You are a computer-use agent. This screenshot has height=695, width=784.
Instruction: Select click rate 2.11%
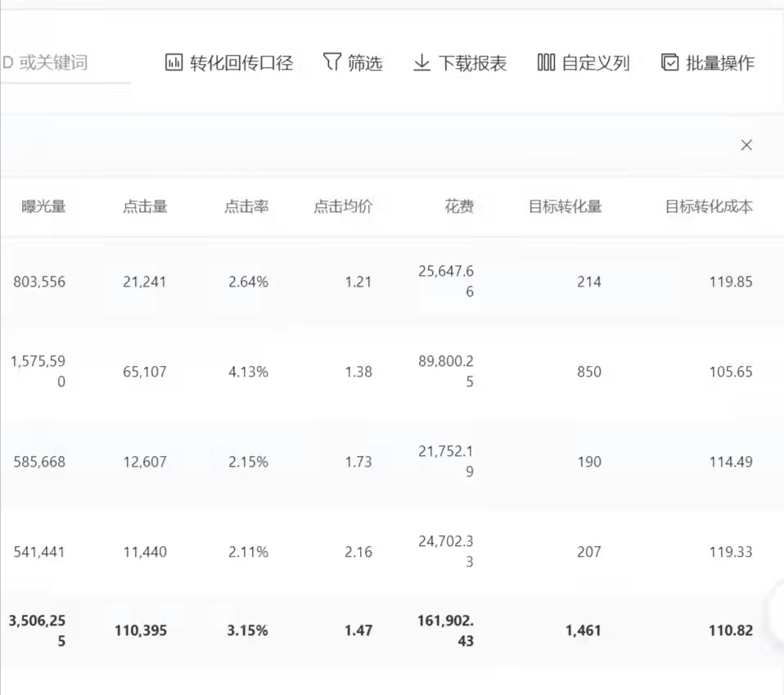(x=249, y=552)
